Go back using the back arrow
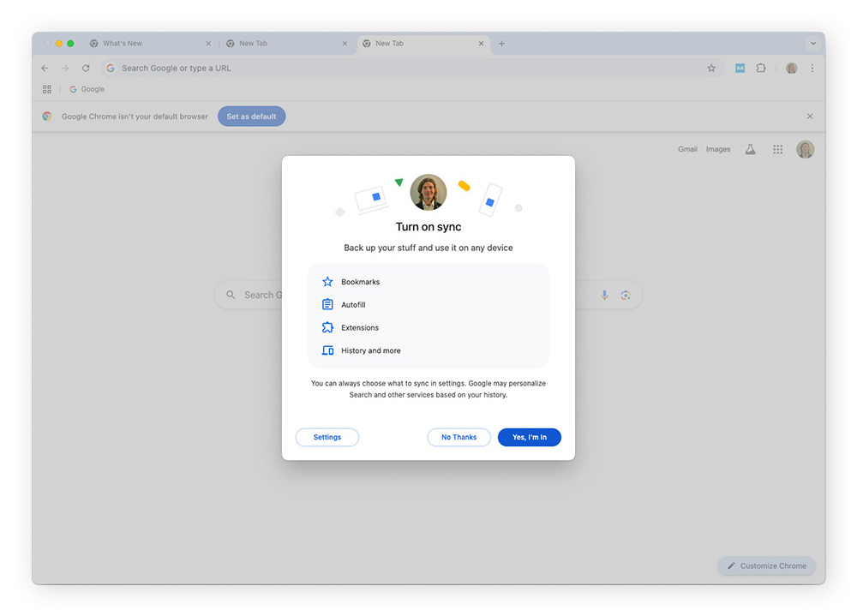This screenshot has width=857, height=616. point(45,69)
